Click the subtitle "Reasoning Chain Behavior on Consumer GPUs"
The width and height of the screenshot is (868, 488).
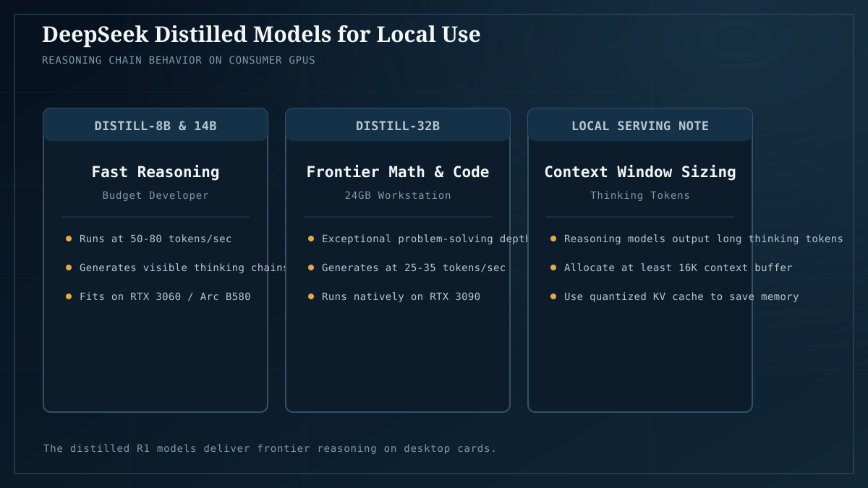(x=179, y=60)
